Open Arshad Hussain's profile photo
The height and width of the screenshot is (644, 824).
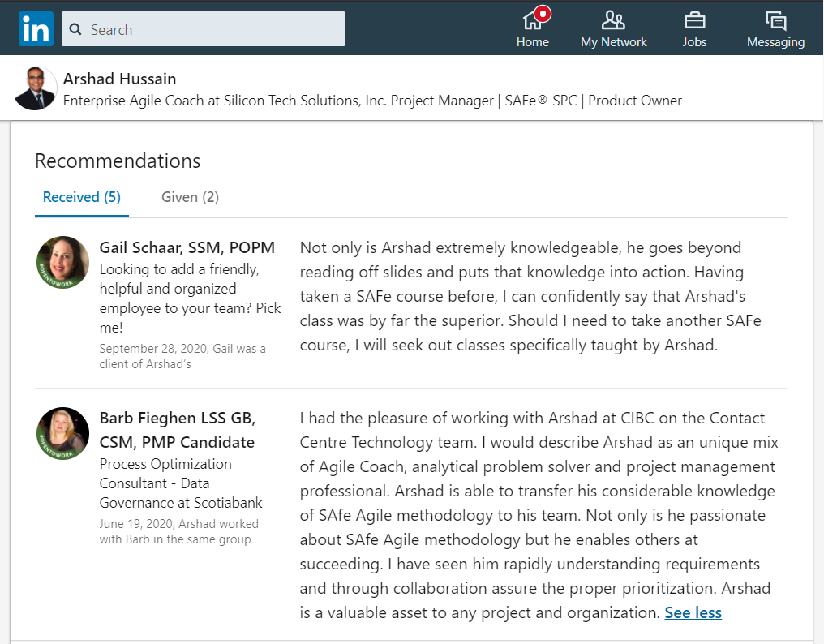pyautogui.click(x=36, y=88)
